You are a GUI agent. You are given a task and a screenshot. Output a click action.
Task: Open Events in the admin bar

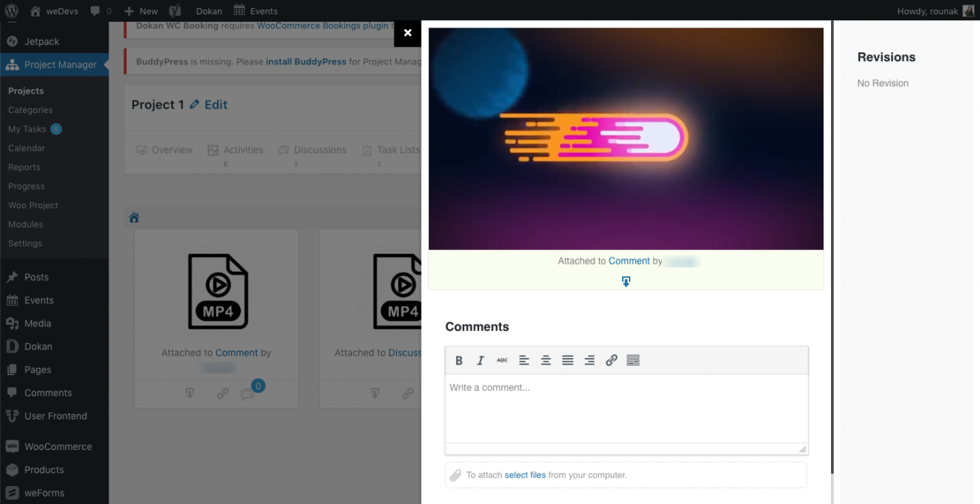click(255, 10)
